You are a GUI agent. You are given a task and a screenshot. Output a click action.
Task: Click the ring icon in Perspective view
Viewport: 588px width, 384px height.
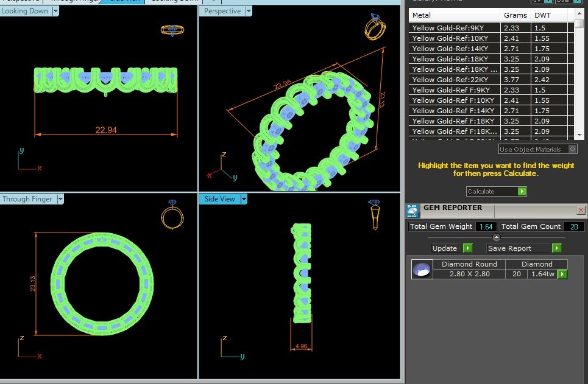375,27
